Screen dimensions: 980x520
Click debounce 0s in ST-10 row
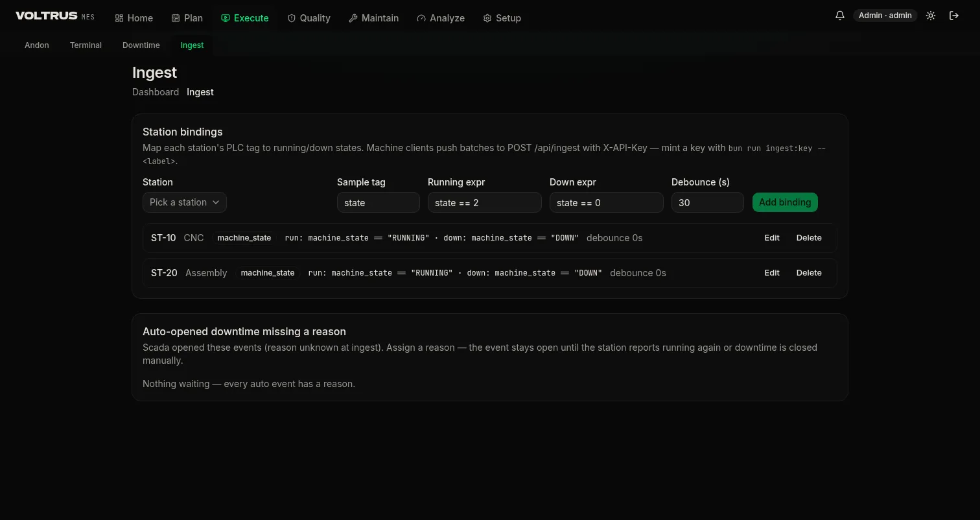click(614, 238)
